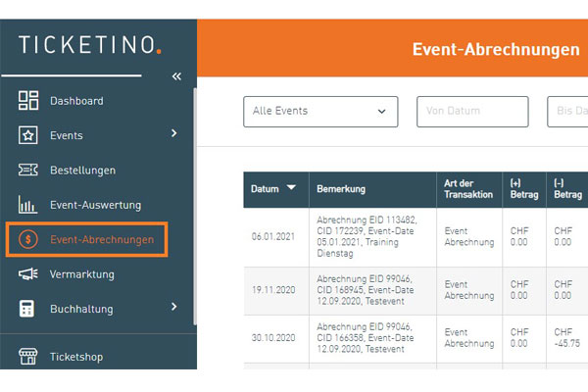The height and width of the screenshot is (392, 588).
Task: Collapse the sidebar with double chevron
Action: pos(176,75)
